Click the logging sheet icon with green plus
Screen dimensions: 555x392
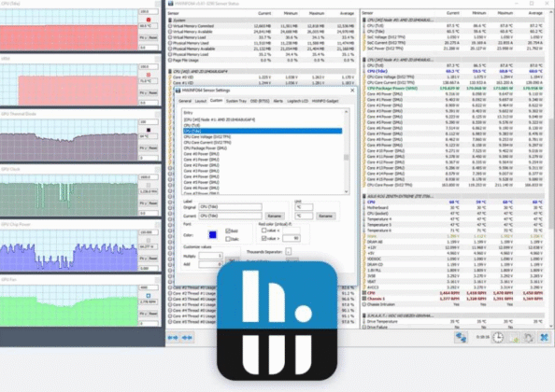pyautogui.click(x=514, y=338)
